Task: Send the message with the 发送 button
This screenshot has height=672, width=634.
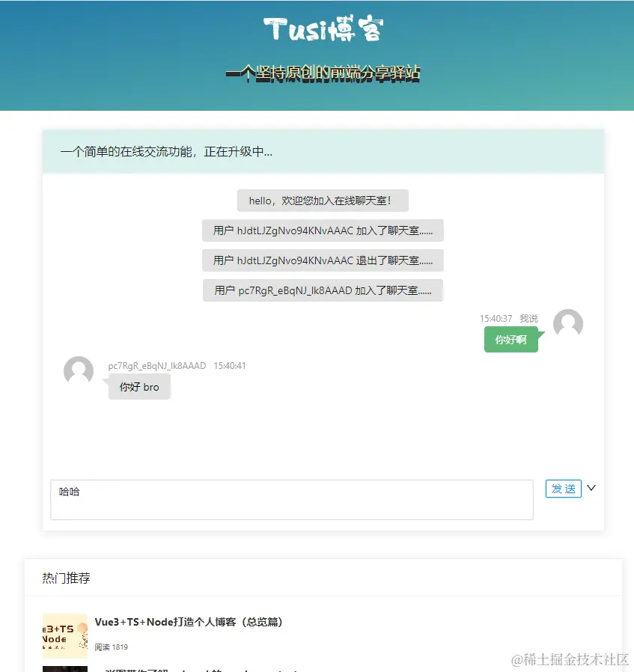Action: [x=564, y=489]
